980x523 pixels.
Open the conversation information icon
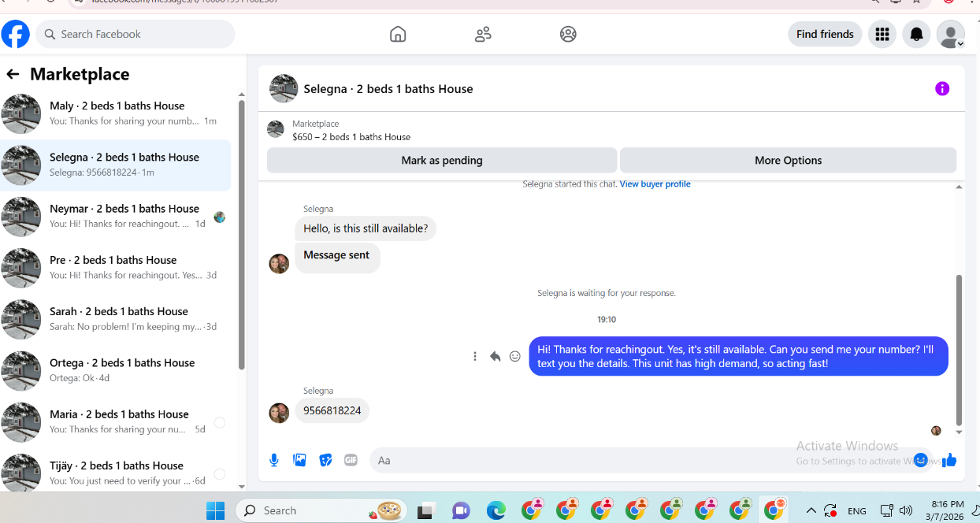[x=942, y=88]
